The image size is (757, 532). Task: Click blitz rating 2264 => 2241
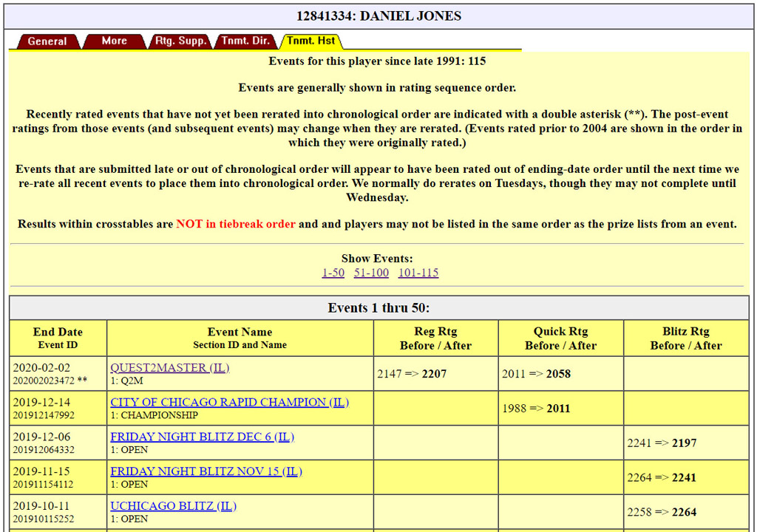(x=662, y=477)
